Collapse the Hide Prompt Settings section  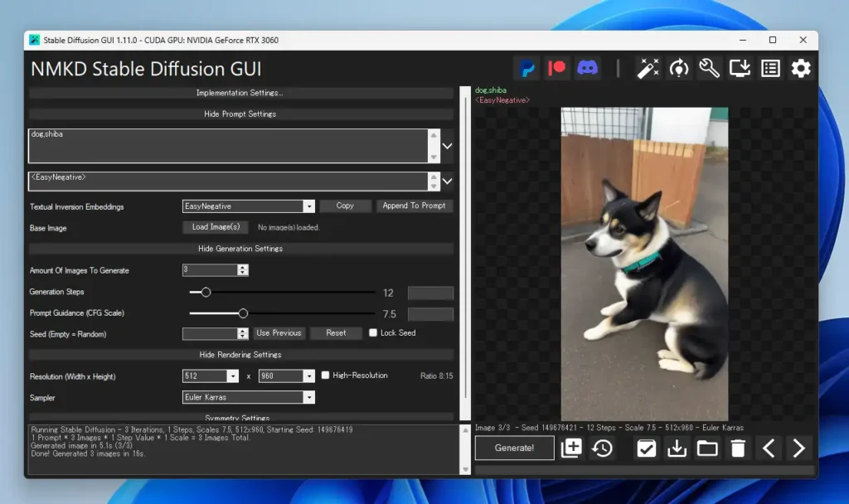tap(240, 114)
